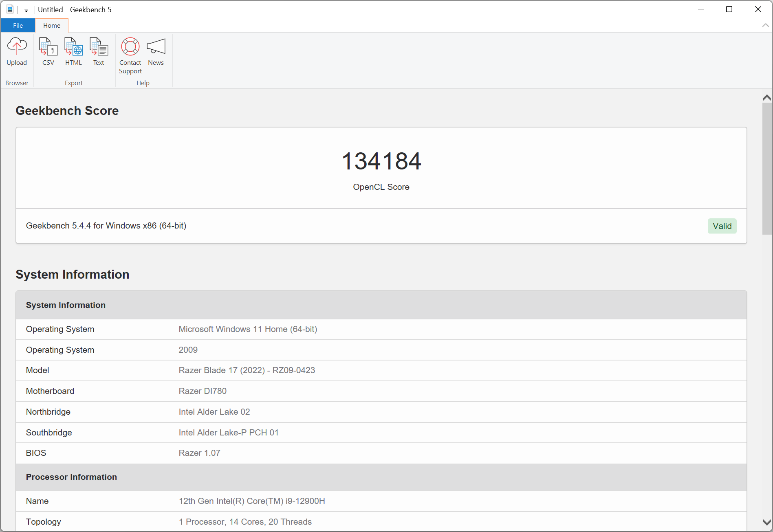Click the OpenCL Score label
This screenshot has height=532, width=773.
[x=381, y=187]
